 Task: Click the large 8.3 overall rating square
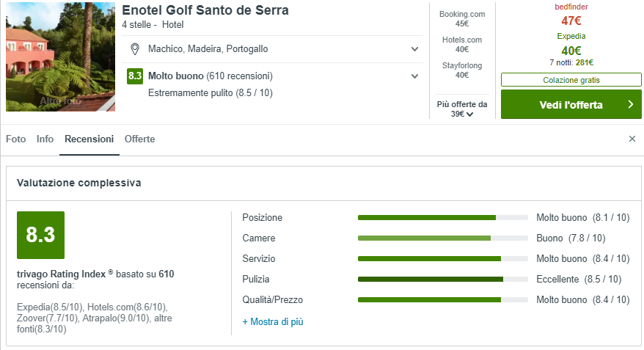[40, 235]
